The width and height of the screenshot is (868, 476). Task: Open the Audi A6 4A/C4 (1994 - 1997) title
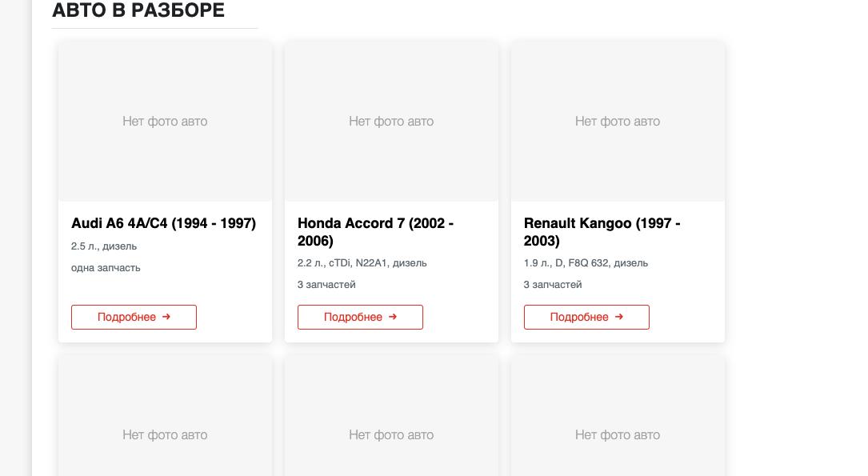coord(163,224)
